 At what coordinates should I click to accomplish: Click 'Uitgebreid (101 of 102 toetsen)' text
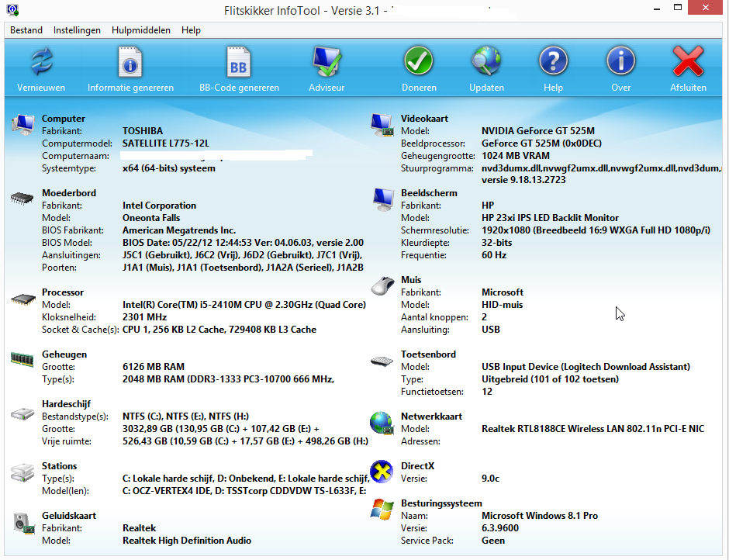[550, 379]
